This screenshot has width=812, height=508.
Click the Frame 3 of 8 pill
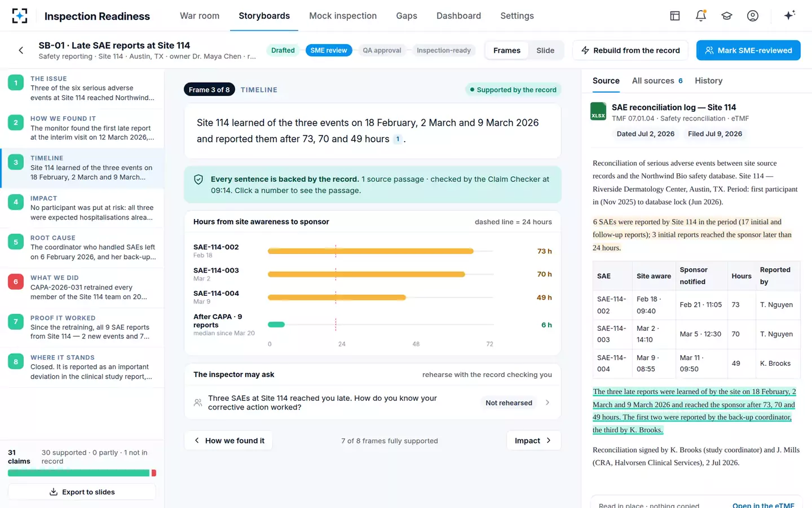pos(209,90)
